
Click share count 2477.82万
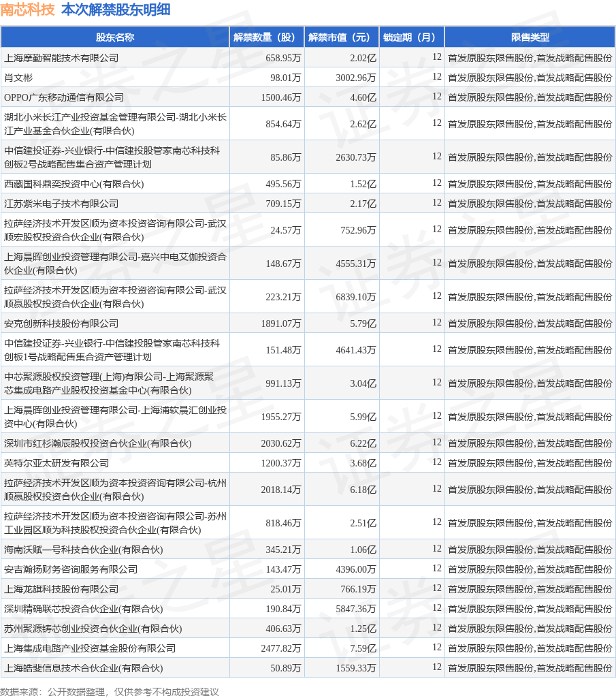(x=281, y=648)
